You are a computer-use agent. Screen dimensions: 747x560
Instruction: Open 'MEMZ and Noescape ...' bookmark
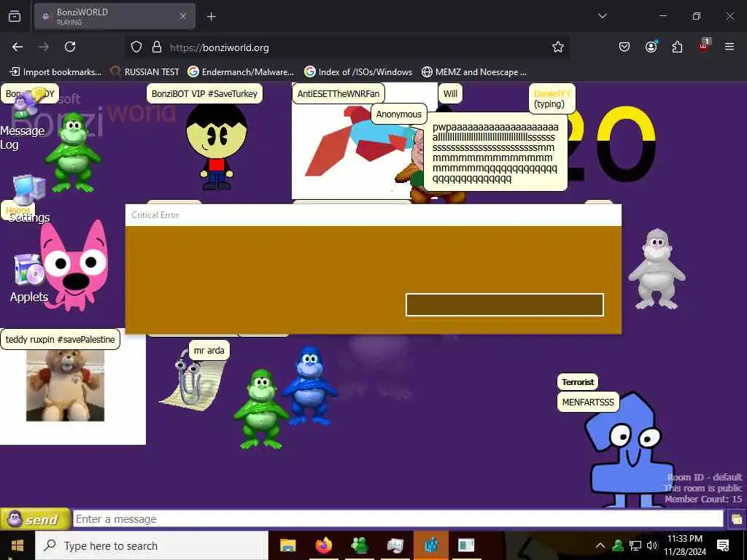tap(474, 72)
